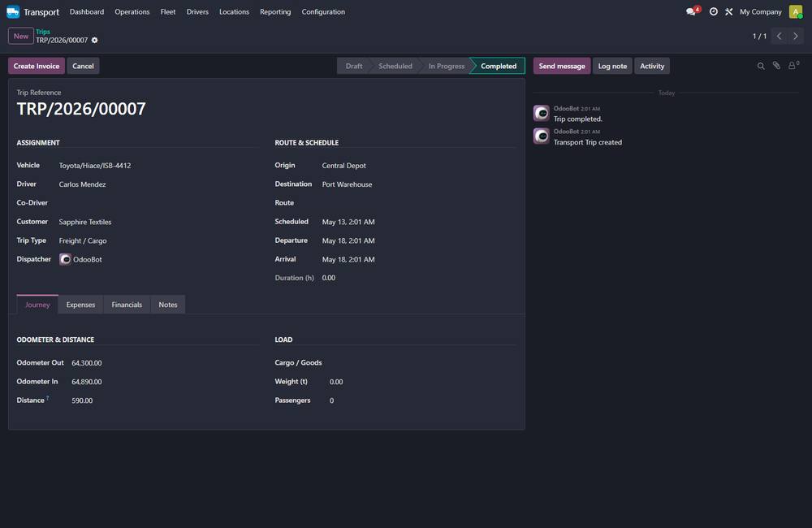Switch to the Financials tab
812x528 pixels.
coord(127,305)
